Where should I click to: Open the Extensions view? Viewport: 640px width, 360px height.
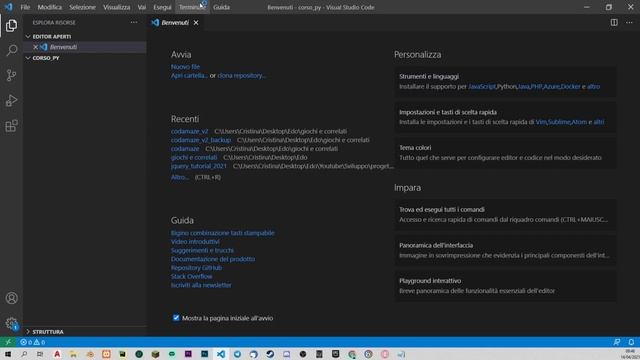[11, 126]
